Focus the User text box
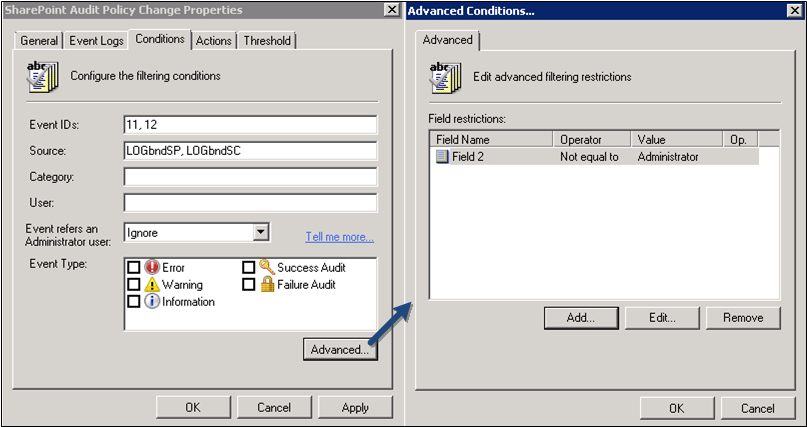The width and height of the screenshot is (807, 427). [x=250, y=203]
